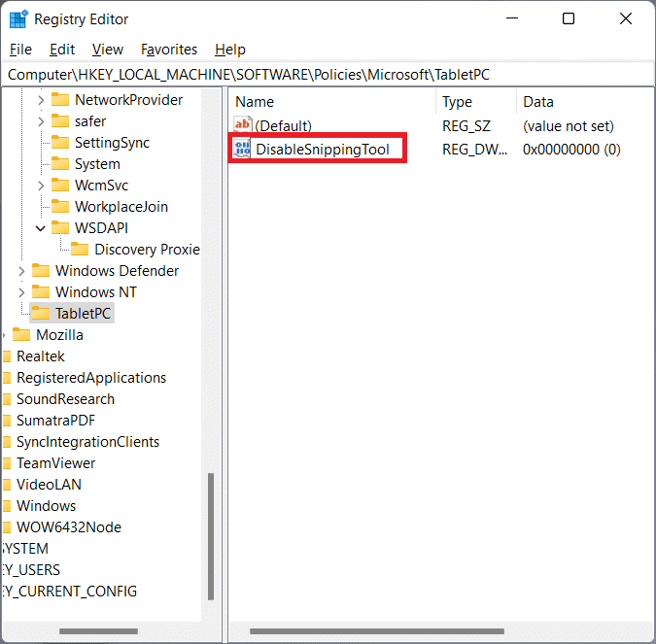
Task: Select the Windows Defender folder icon
Action: (x=41, y=270)
